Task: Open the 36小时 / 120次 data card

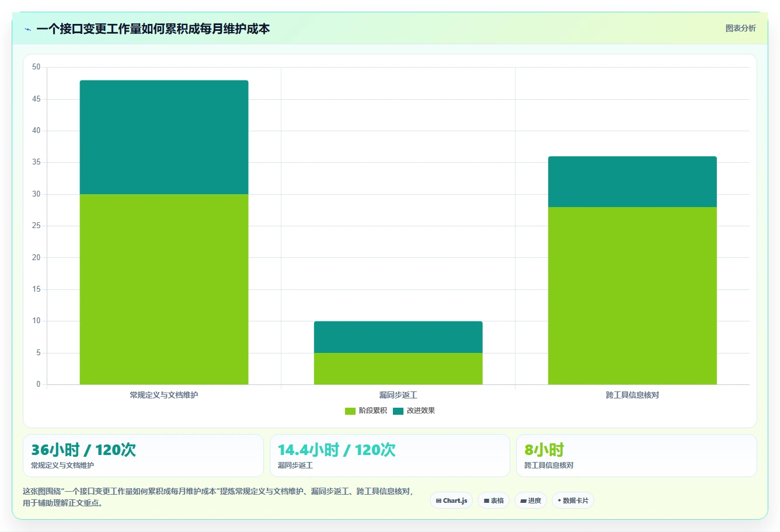Action: pos(143,456)
